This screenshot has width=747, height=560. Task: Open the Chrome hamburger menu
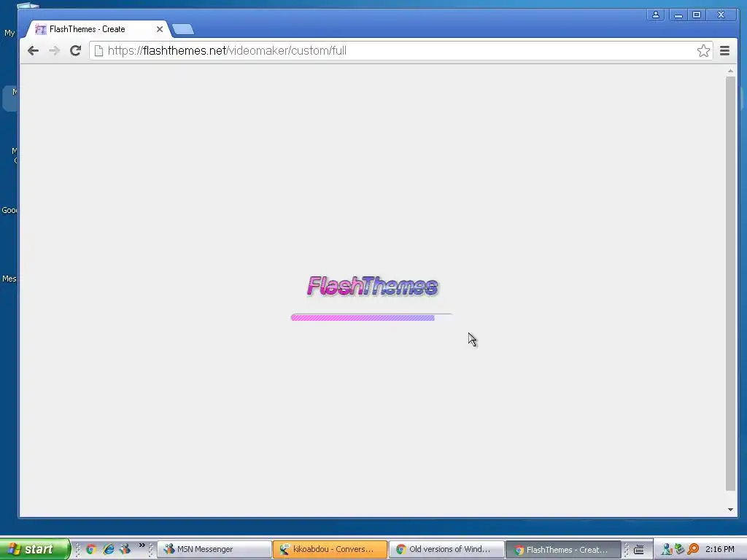click(x=724, y=50)
